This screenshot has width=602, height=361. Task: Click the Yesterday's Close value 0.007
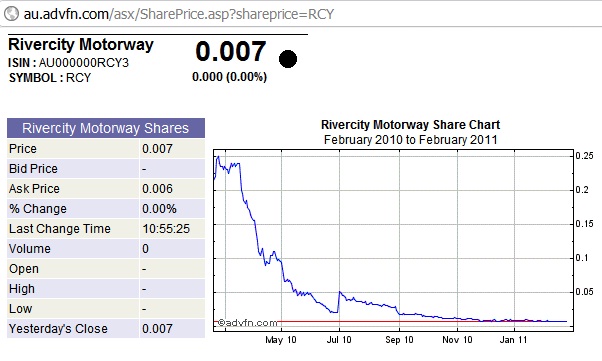coord(157,329)
